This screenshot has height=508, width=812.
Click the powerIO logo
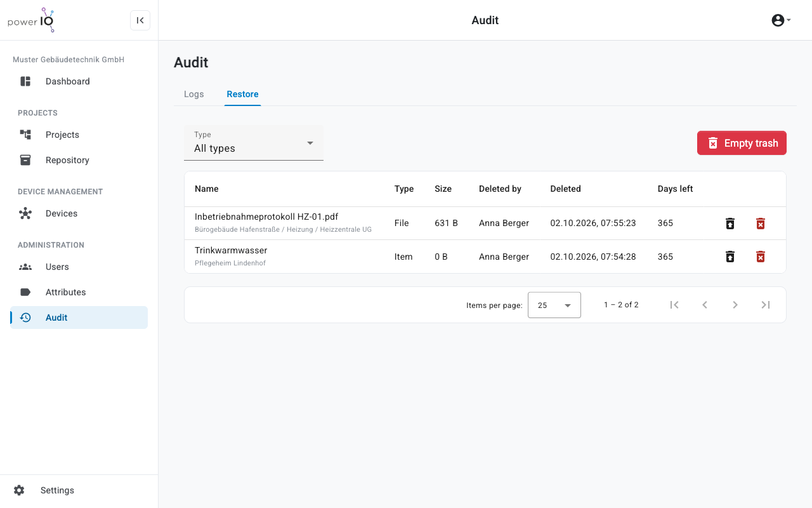31,20
